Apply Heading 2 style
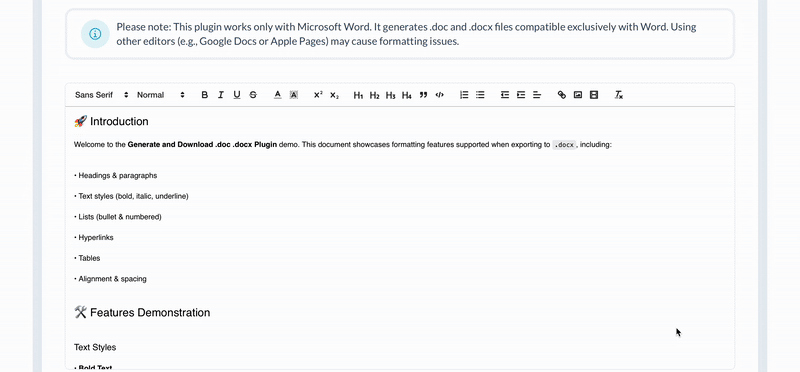Screen dimensions: 800x372 pos(374,95)
